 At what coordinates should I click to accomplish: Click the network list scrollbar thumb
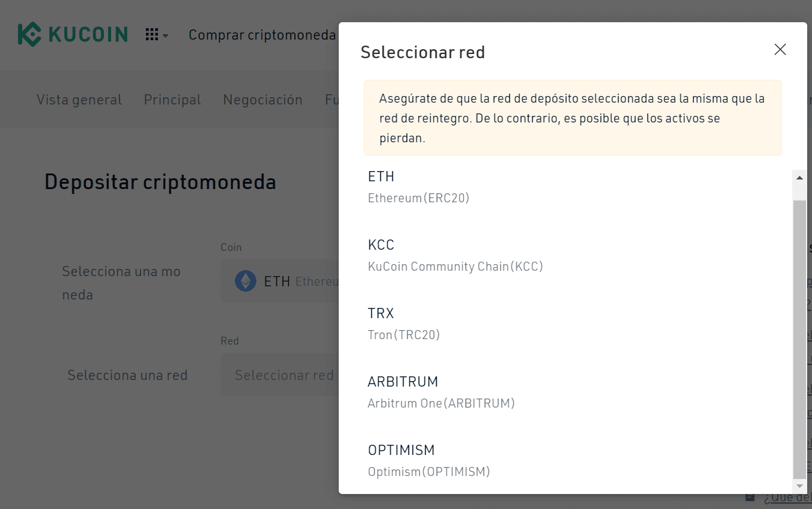[x=799, y=339]
